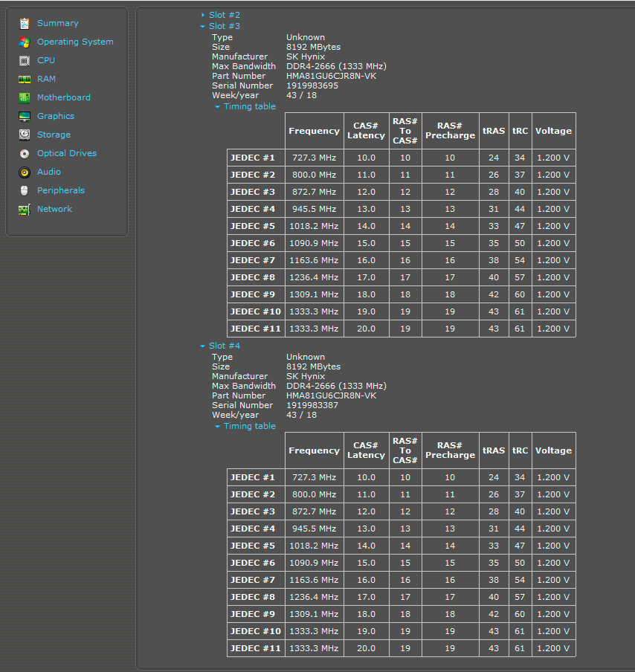Click the Audio speaker icon
635x672 pixels.
click(x=25, y=172)
